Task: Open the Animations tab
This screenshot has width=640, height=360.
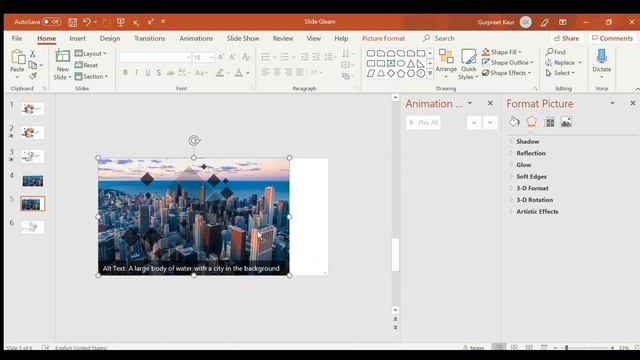Action: [196, 38]
